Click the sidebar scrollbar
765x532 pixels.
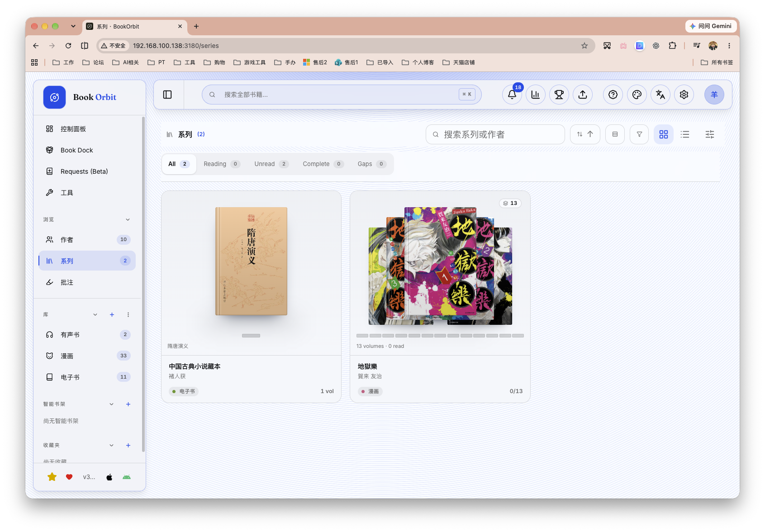pyautogui.click(x=143, y=284)
